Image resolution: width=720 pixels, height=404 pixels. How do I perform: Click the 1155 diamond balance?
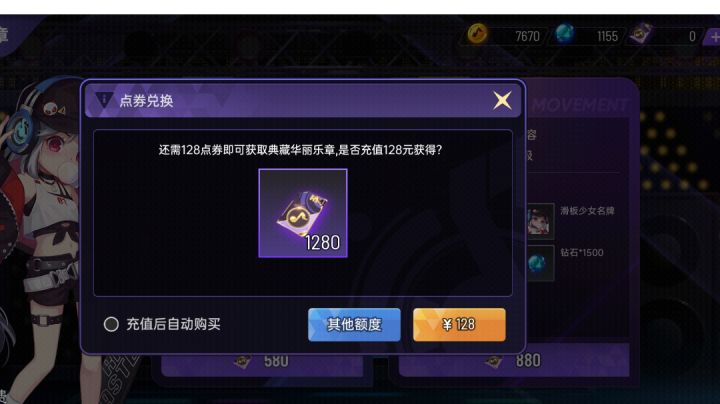[607, 36]
